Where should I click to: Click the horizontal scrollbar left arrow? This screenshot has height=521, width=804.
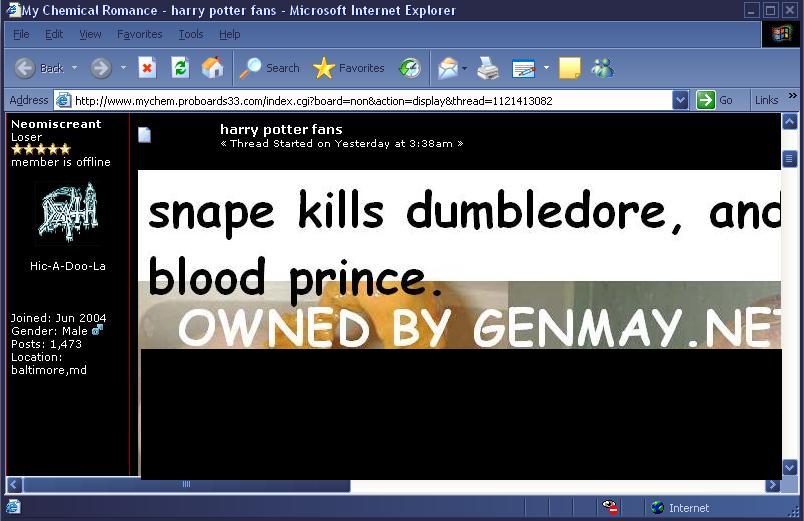tap(15, 485)
